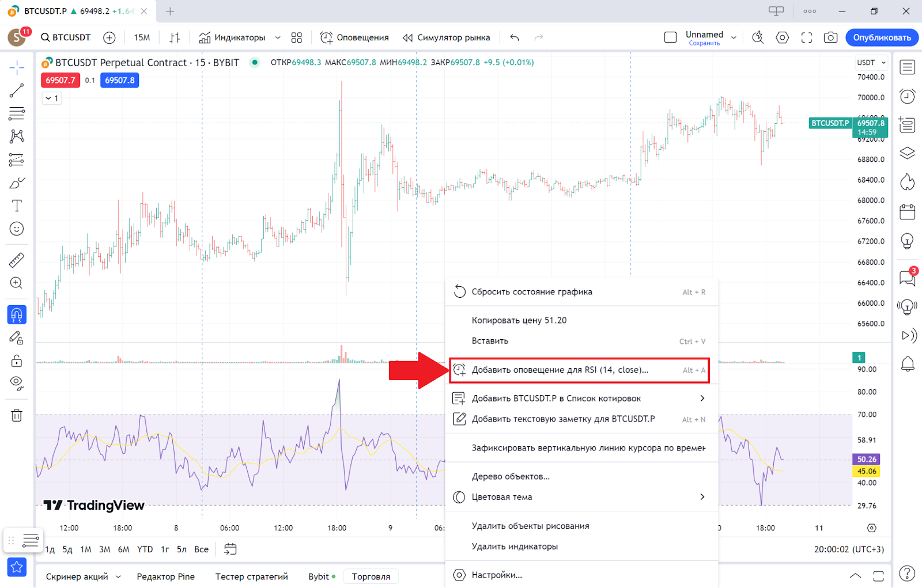The width and height of the screenshot is (922, 588).
Task: Select Сбросить состояние графика menu item
Action: click(581, 292)
